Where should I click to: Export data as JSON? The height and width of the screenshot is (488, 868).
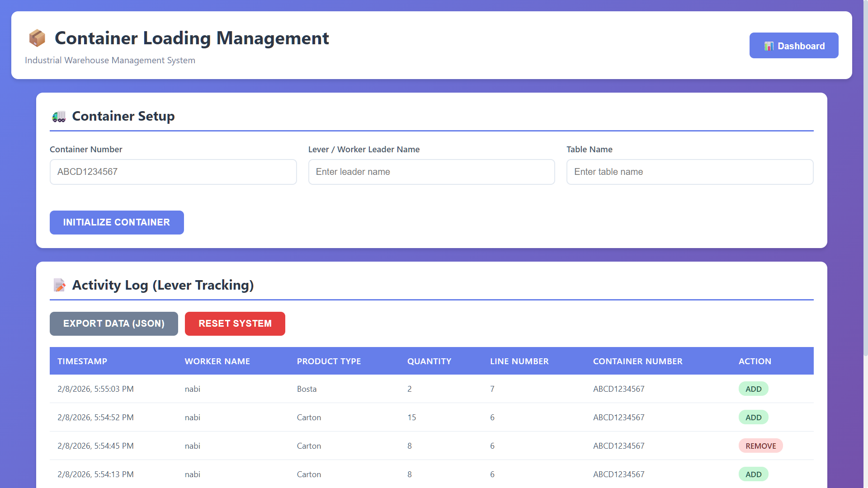113,324
